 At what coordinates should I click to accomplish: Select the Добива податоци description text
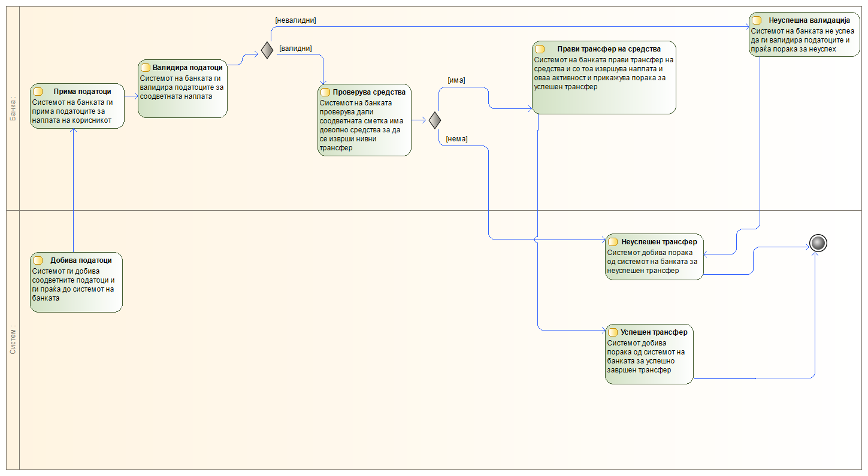(74, 284)
